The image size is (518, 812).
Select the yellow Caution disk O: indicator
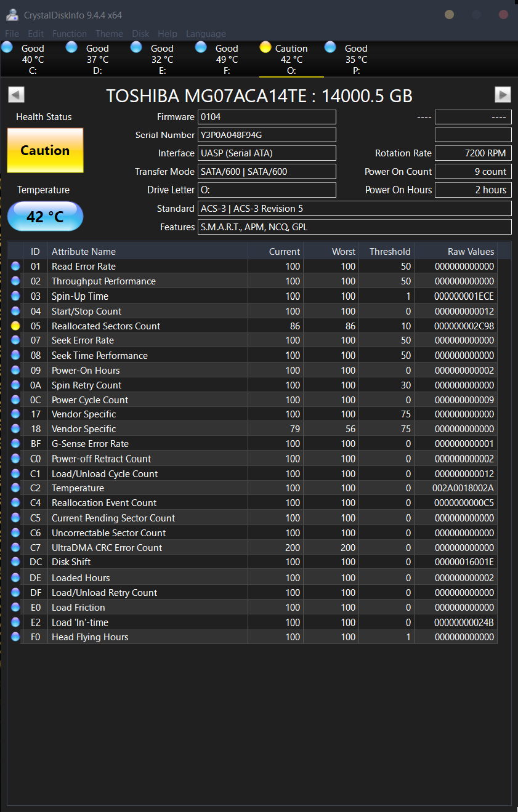(x=291, y=58)
